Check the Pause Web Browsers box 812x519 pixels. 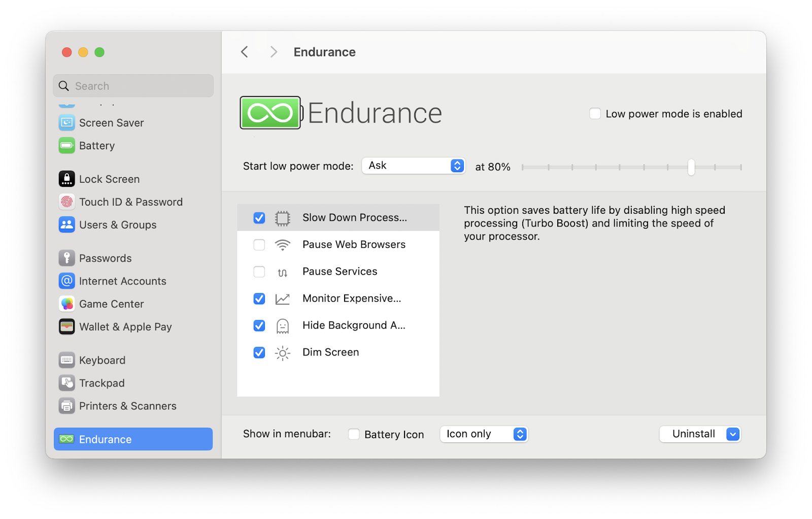point(259,245)
